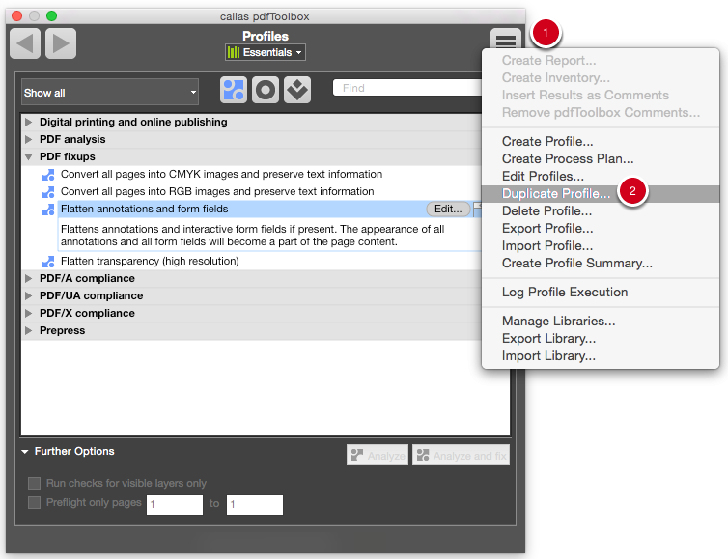This screenshot has height=560, width=728.
Task: Click Create Report... menu item
Action: (601, 61)
